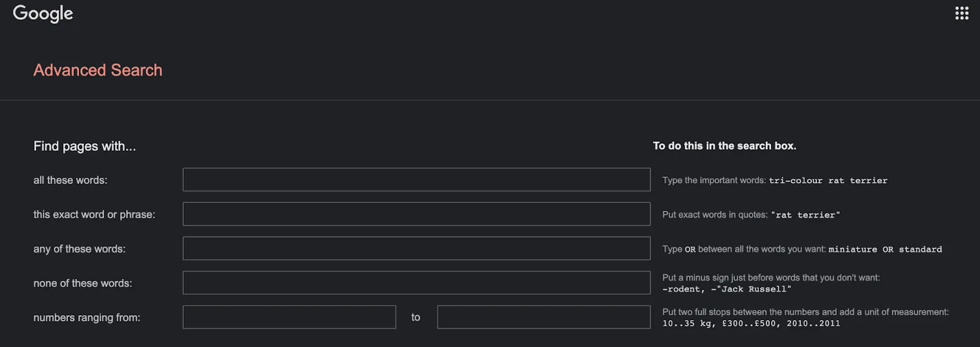The width and height of the screenshot is (980, 347).
Task: Click the 'Find pages with...' heading
Action: coord(85,146)
